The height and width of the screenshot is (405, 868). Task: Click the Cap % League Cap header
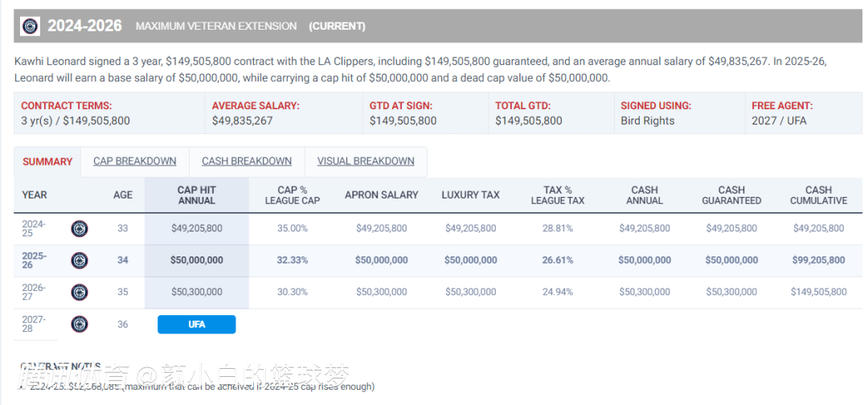tap(293, 195)
